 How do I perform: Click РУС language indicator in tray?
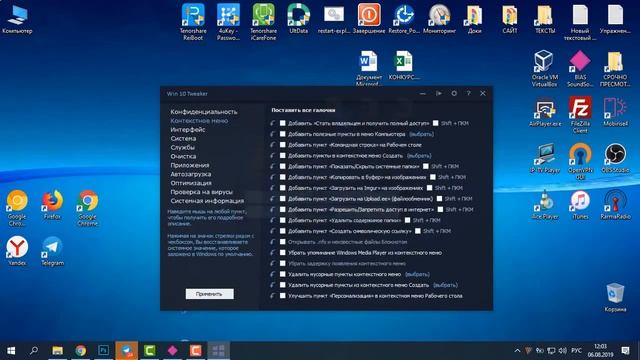[576, 351]
